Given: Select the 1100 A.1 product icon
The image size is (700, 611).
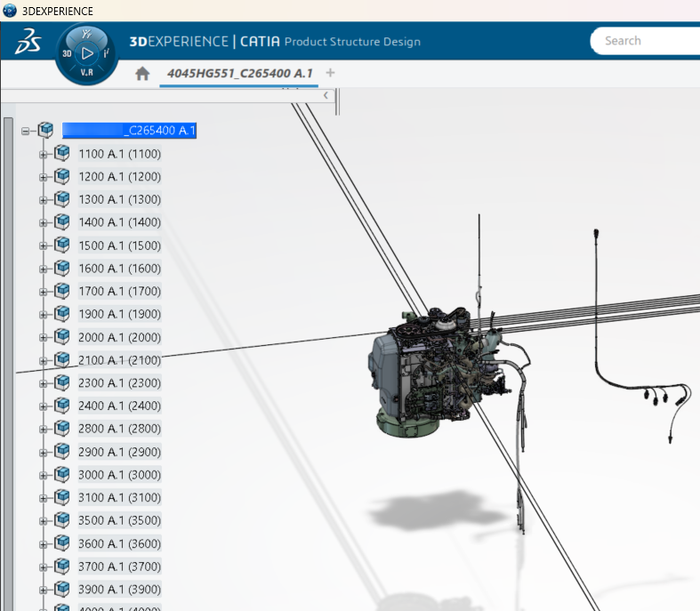Looking at the screenshot, I should (x=62, y=154).
